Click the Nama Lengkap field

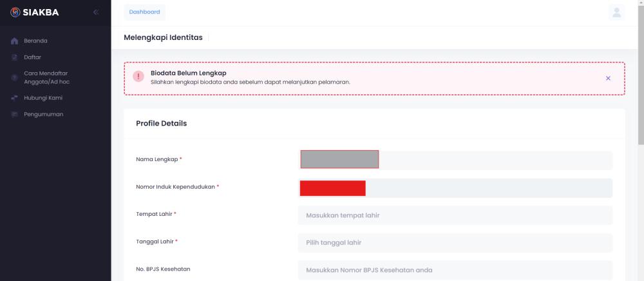click(455, 160)
